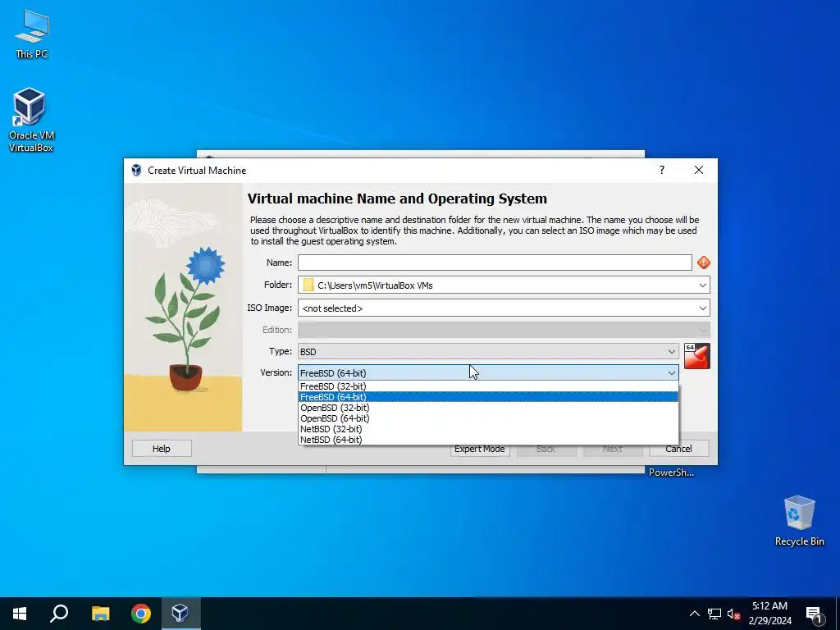
Task: Click the Name input field
Action: 495,262
